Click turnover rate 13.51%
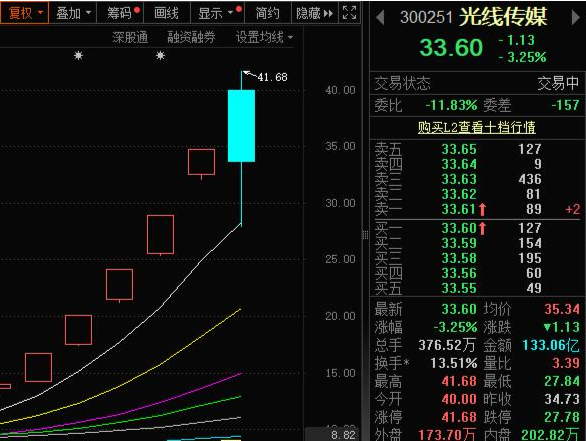 point(454,363)
